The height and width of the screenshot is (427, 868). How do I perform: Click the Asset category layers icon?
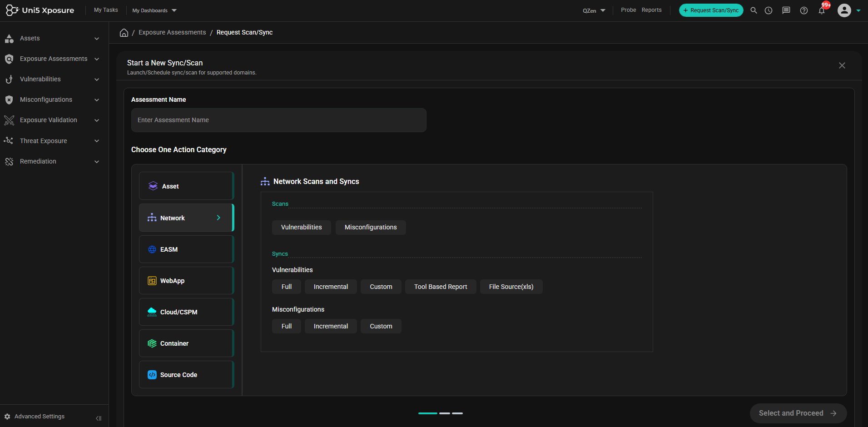pos(153,186)
